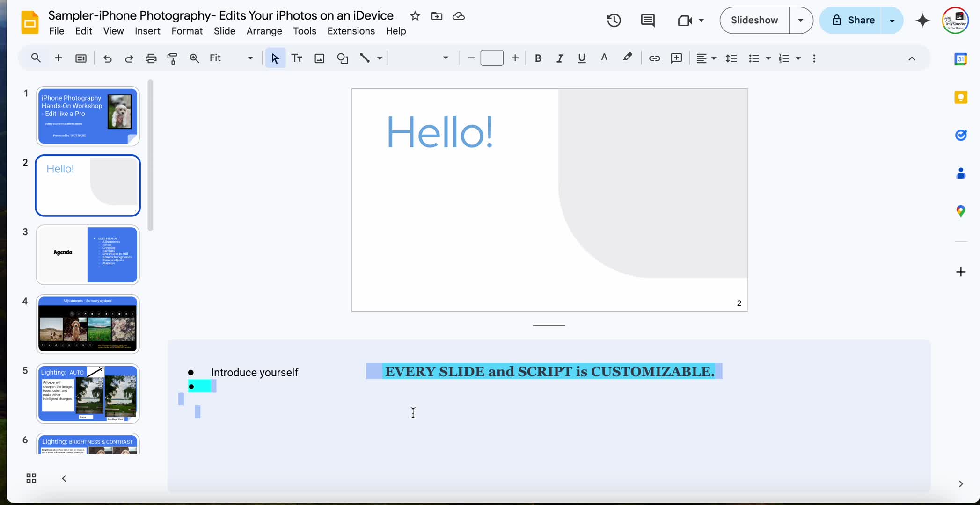Screen dimensions: 980x505
Task: Insert a shape
Action: pyautogui.click(x=343, y=58)
